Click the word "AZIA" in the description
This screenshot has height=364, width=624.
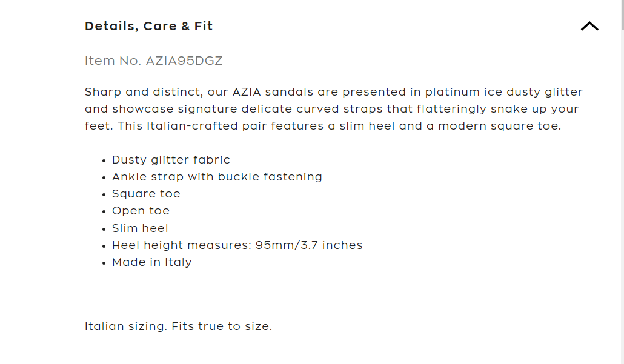(x=247, y=92)
